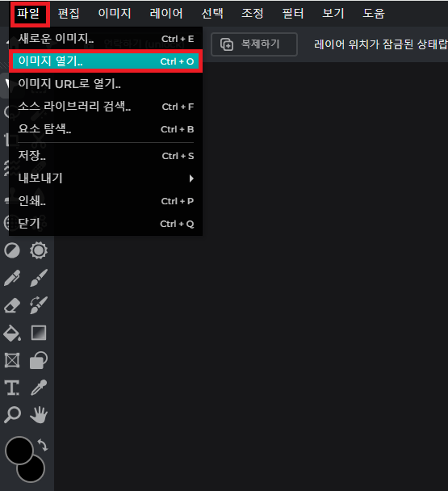This screenshot has width=448, height=491.
Task: Select the Fill paint bucket tool
Action: click(12, 333)
